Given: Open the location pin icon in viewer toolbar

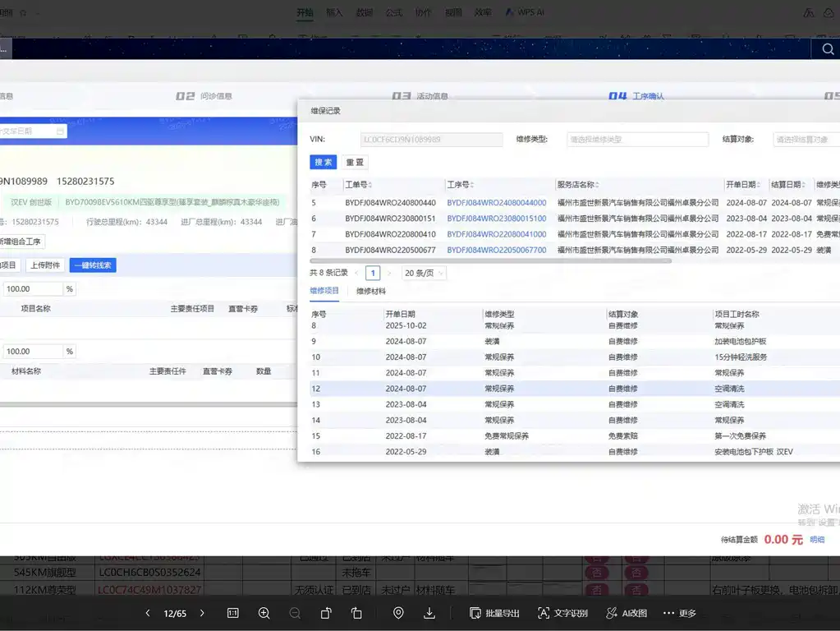Looking at the screenshot, I should click(x=398, y=613).
